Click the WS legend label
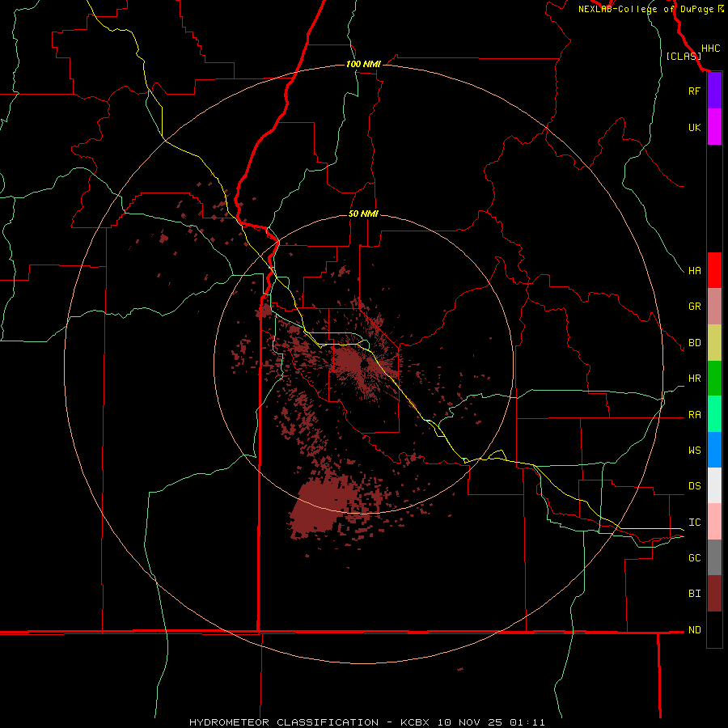Screen dimensions: 728x728 coord(694,451)
